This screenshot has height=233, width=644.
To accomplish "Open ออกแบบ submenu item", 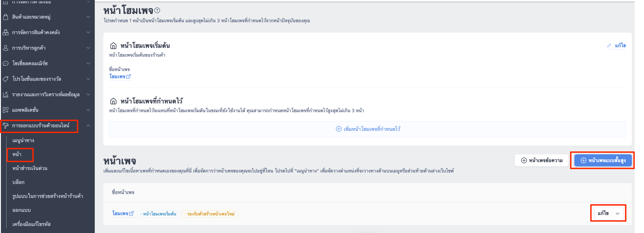I will point(22,210).
